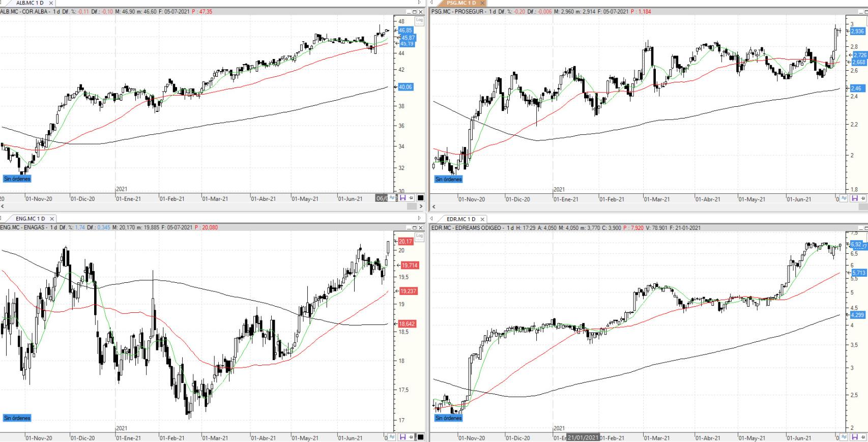Click the 'Sin órdenes' label on the PSG.MC chart
This screenshot has width=868, height=442.
coord(448,179)
